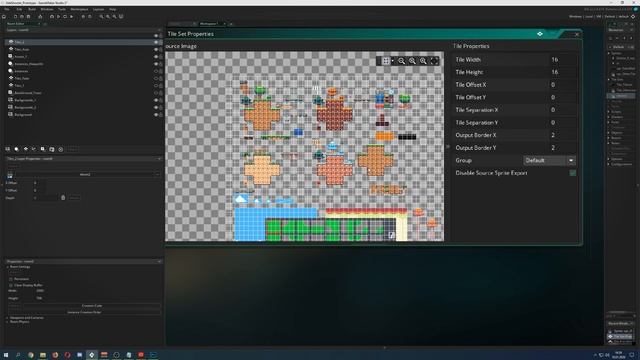Toggle visibility of Tiles_2 layer
The width and height of the screenshot is (640, 360).
click(156, 42)
